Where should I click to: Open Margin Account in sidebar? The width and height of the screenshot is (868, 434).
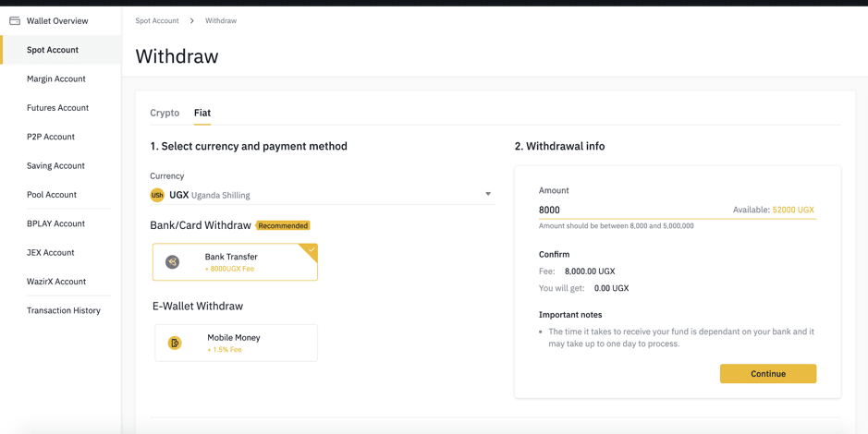[55, 79]
